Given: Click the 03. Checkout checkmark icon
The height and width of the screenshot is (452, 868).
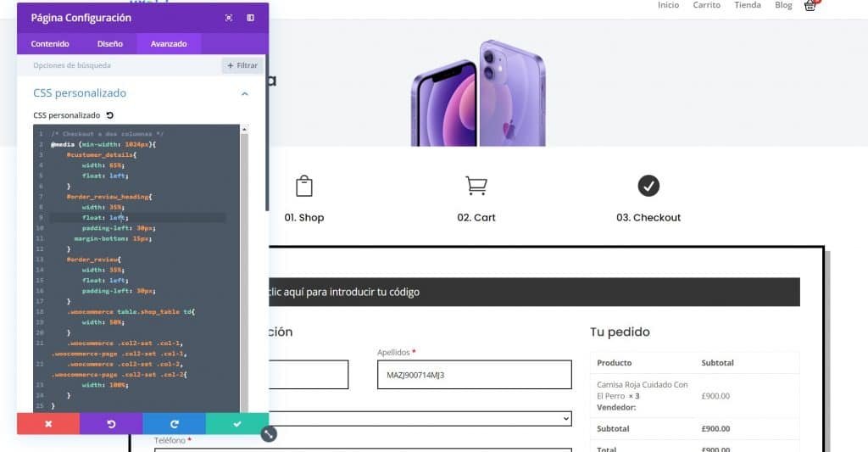Looking at the screenshot, I should (648, 186).
